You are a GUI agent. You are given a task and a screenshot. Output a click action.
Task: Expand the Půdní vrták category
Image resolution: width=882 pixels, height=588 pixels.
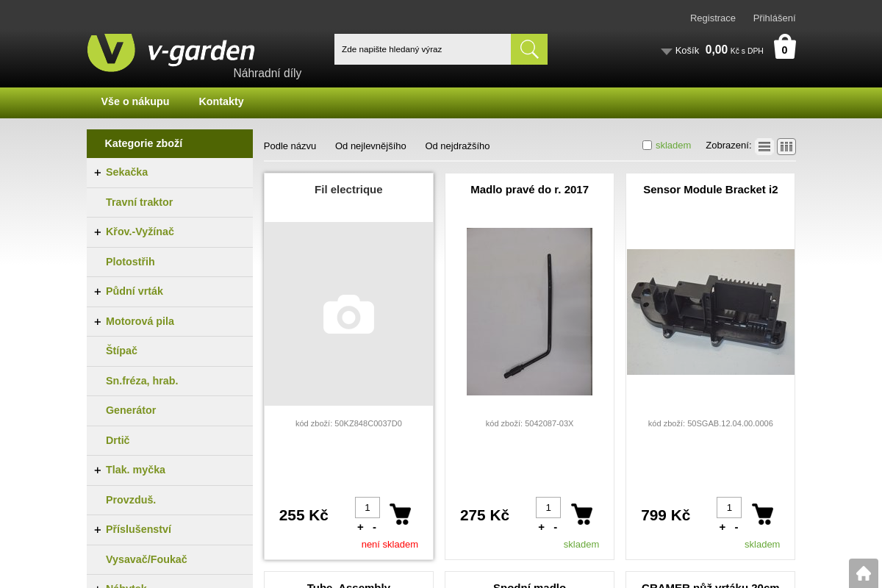[97, 291]
